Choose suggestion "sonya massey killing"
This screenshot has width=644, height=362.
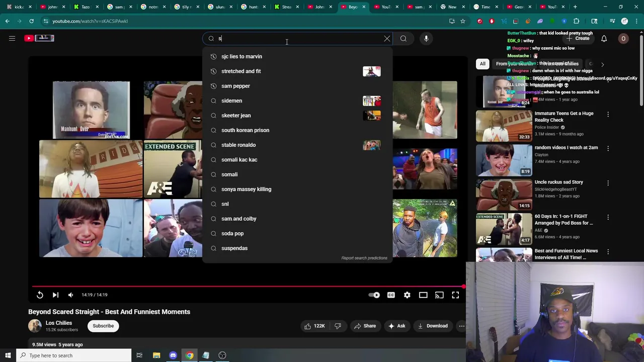pyautogui.click(x=297, y=189)
